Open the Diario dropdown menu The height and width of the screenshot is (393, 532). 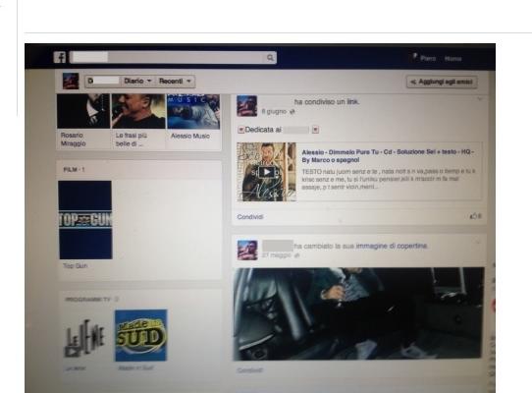pyautogui.click(x=137, y=82)
